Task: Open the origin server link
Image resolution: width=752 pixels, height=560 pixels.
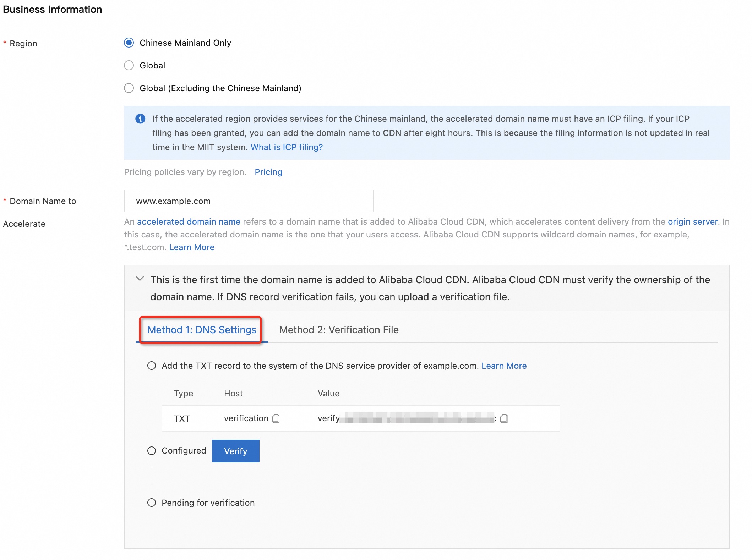Action: 692,222
